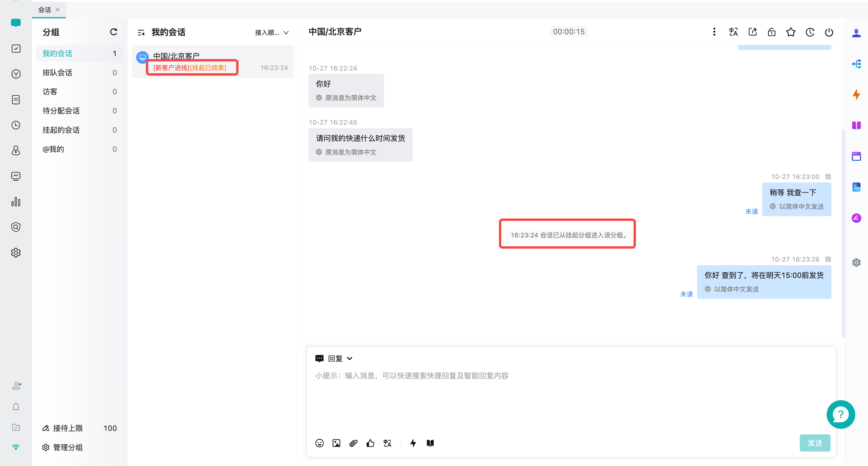This screenshot has width=868, height=466.
Task: Click the quick reply lightning icon
Action: [x=413, y=443]
